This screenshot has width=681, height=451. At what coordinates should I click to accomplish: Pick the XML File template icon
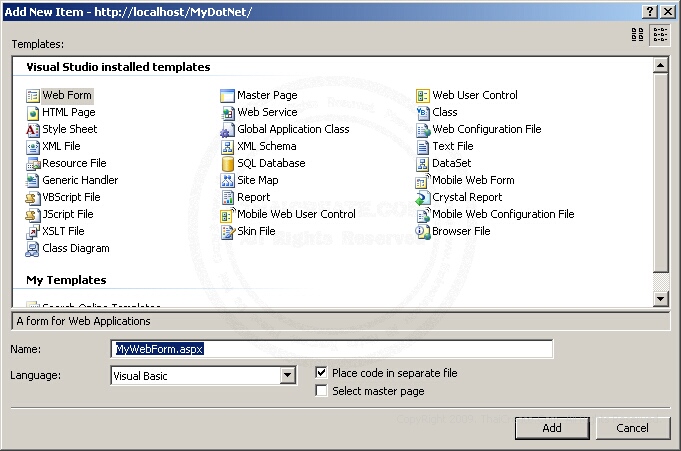tap(33, 146)
